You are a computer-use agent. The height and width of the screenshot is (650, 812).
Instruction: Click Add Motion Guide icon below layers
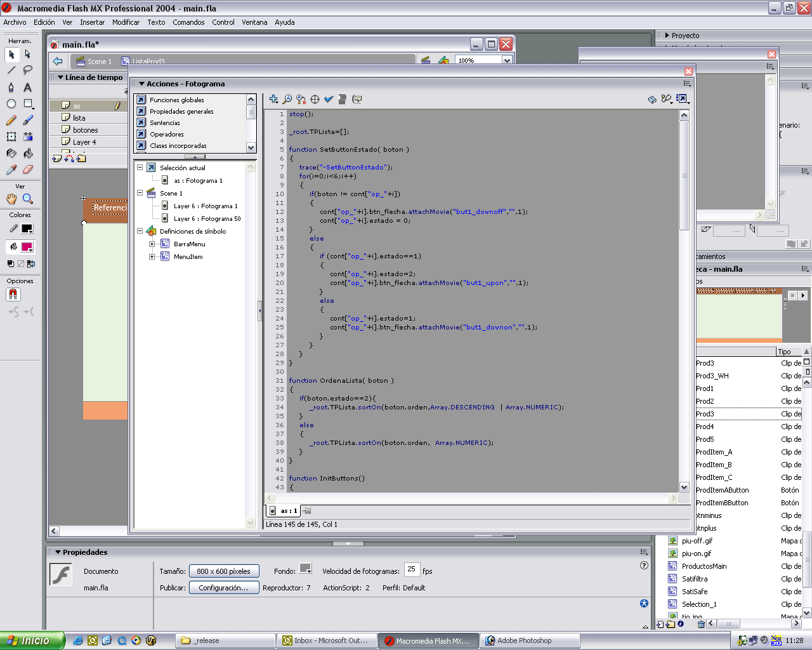point(69,158)
